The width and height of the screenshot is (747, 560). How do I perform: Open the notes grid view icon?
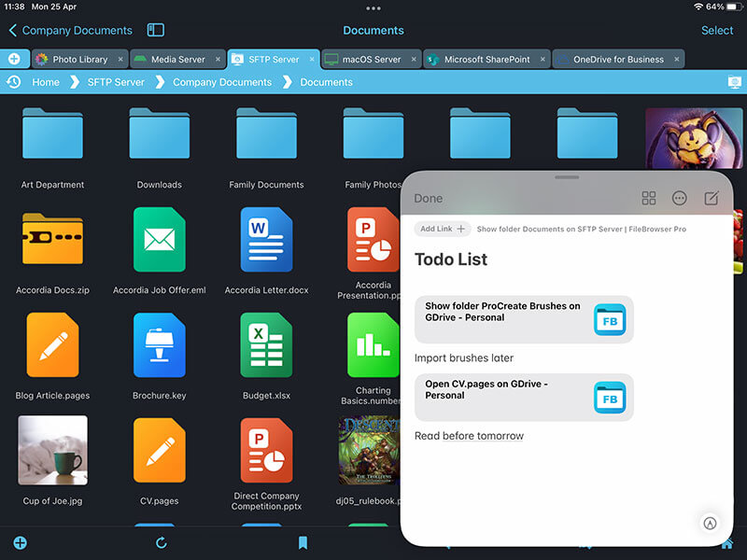(649, 198)
